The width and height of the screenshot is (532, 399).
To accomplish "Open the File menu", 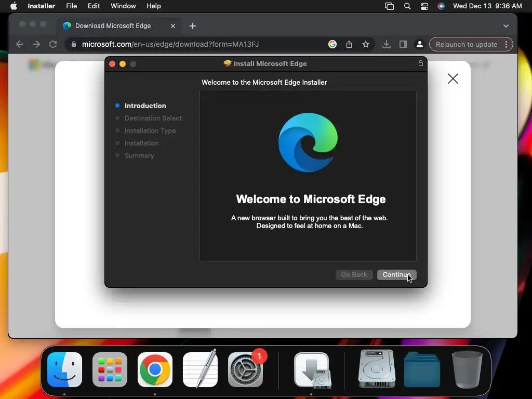I will (x=71, y=6).
